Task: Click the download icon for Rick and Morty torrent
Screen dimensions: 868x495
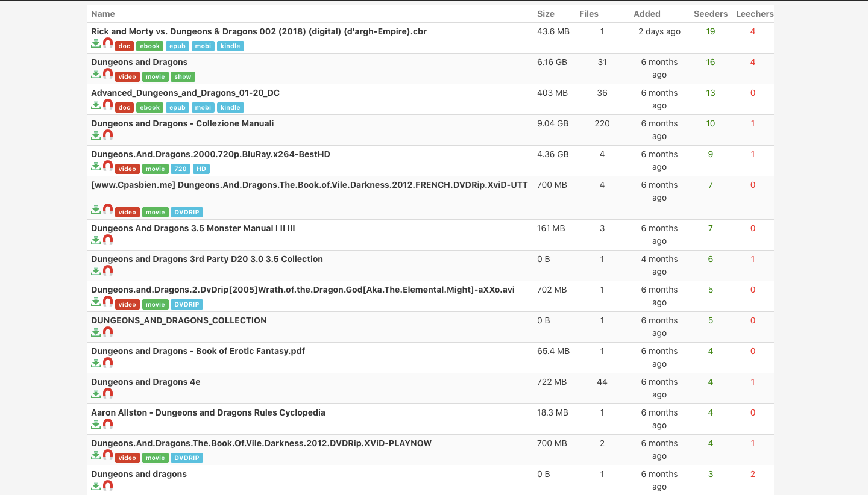Action: click(96, 43)
